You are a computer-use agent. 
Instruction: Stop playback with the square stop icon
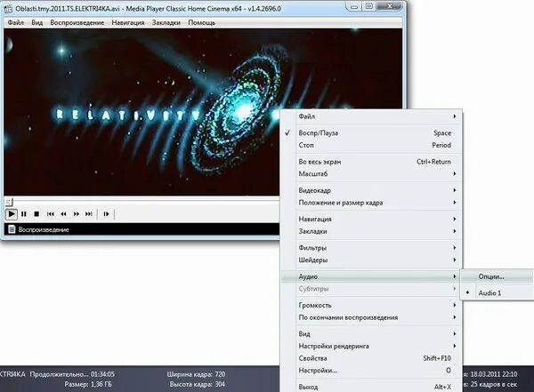pyautogui.click(x=36, y=214)
